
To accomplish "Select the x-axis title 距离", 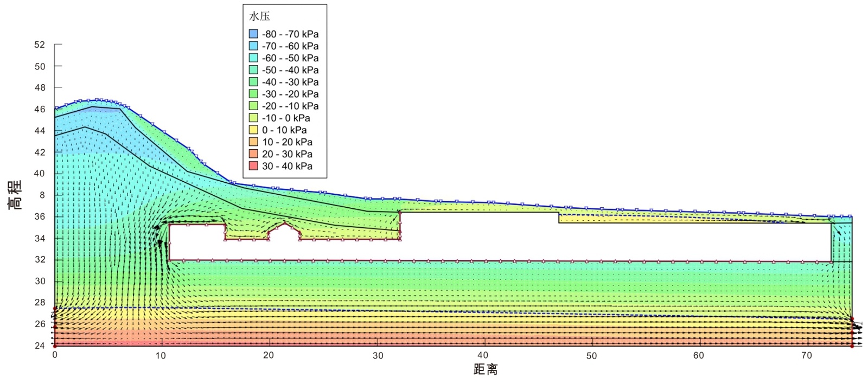I will tap(486, 369).
